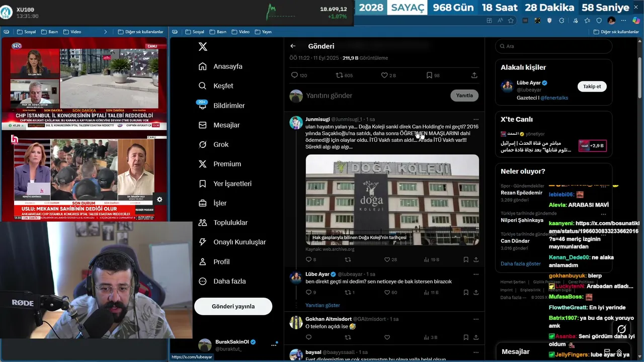Like the main post with 2 B

(x=388, y=75)
